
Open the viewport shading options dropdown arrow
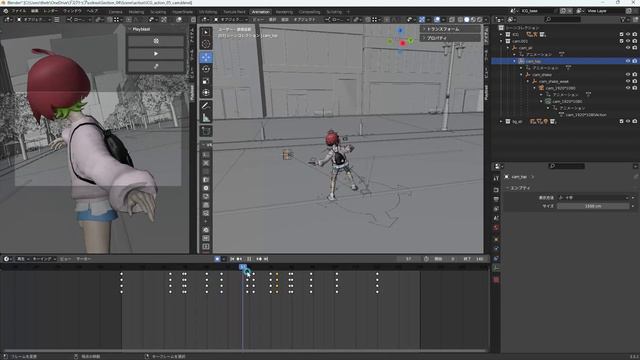pyautogui.click(x=485, y=19)
